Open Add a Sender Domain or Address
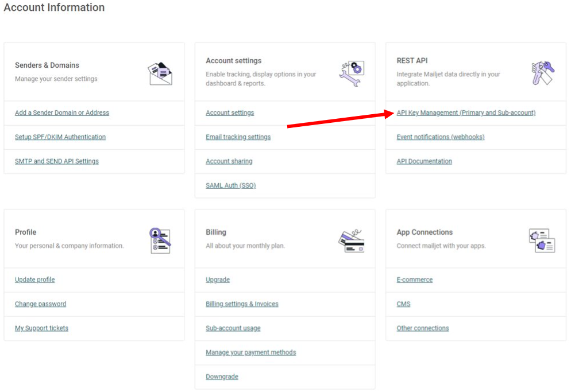The image size is (571, 392). [x=62, y=113]
